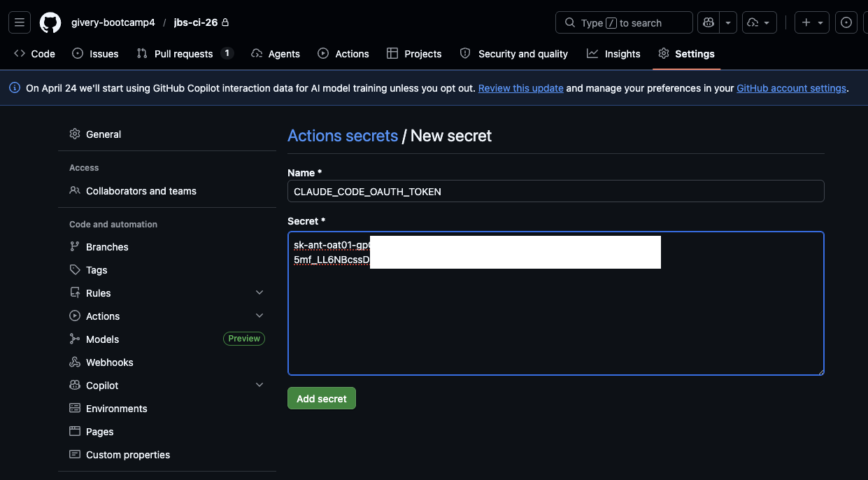Click the Agents tab icon
Image resolution: width=868 pixels, height=480 pixels.
[x=257, y=53]
